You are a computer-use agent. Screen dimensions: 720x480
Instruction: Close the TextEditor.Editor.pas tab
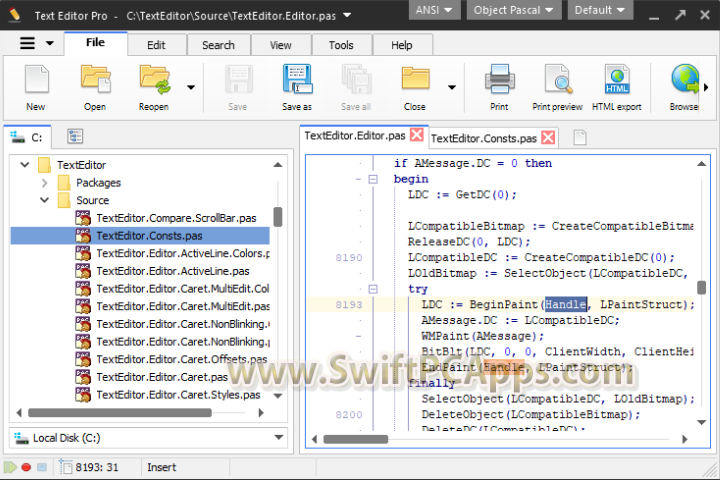(417, 135)
